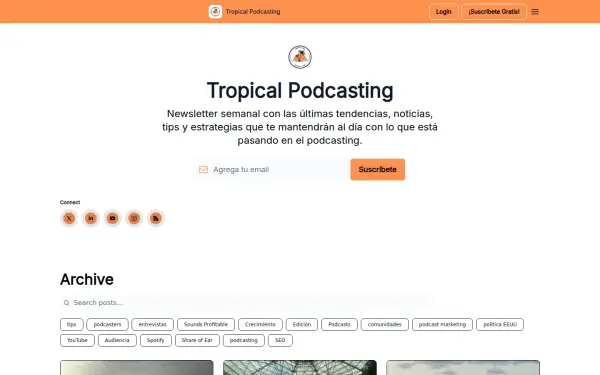The width and height of the screenshot is (600, 375).
Task: Click the 'Connect' label
Action: 70,202
